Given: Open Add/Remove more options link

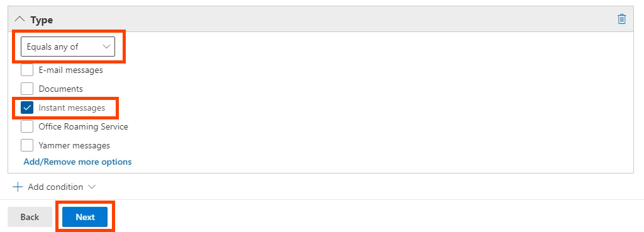Looking at the screenshot, I should click(77, 162).
